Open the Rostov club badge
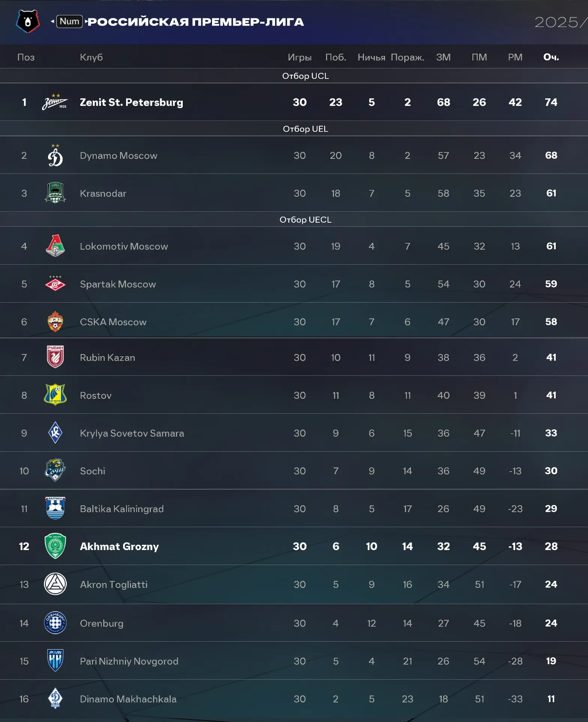Image resolution: width=588 pixels, height=722 pixels. tap(55, 395)
